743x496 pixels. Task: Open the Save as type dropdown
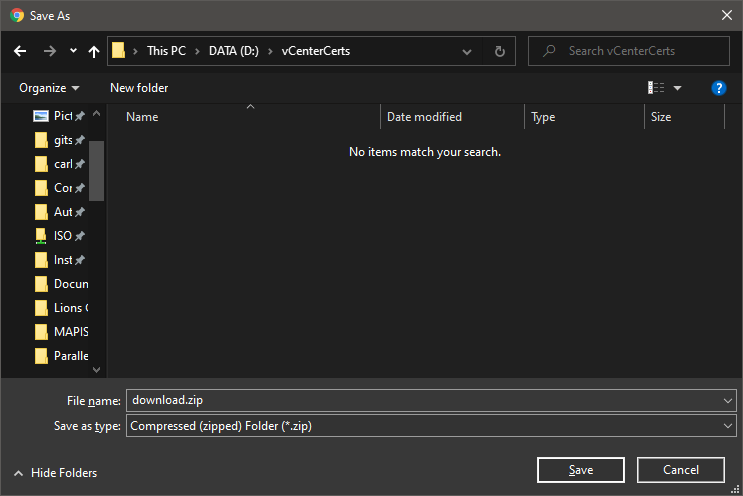(x=430, y=426)
